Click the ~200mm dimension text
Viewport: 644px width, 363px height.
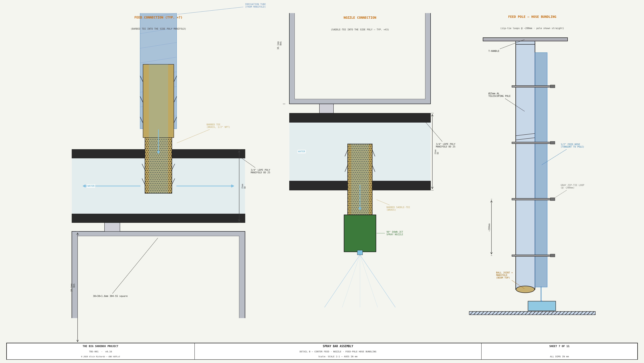pyautogui.click(x=489, y=227)
